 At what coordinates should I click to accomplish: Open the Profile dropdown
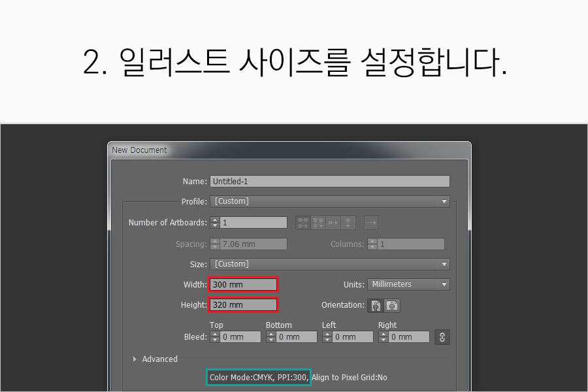click(444, 201)
